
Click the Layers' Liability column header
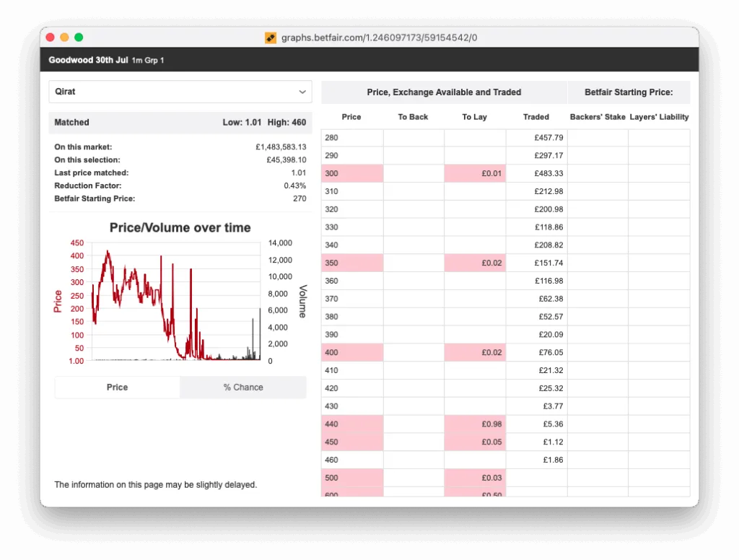coord(659,117)
